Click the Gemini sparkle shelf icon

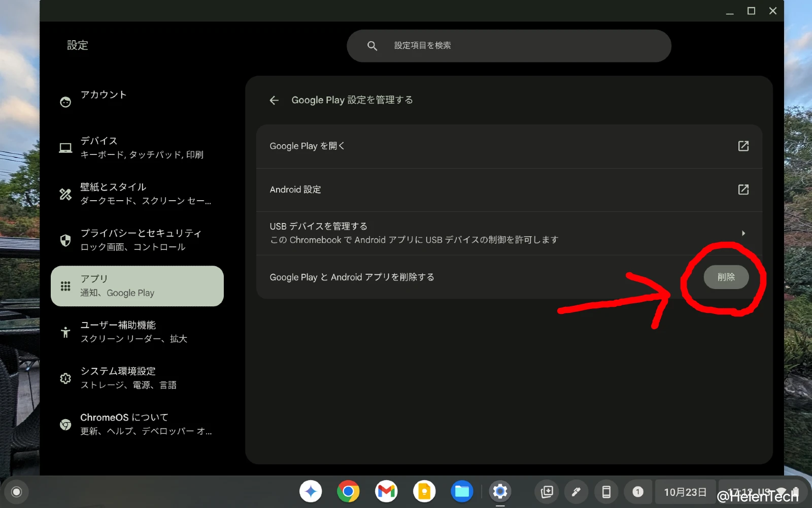tap(311, 491)
